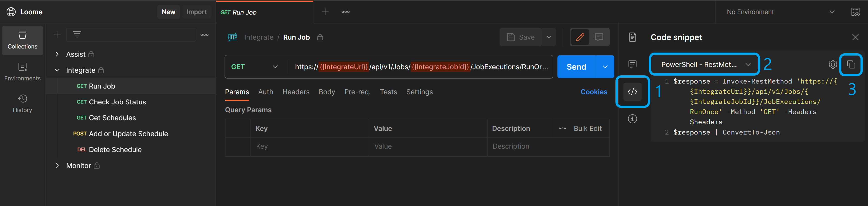868x206 pixels.
Task: Collapse the Integrate collection
Action: coord(57,70)
